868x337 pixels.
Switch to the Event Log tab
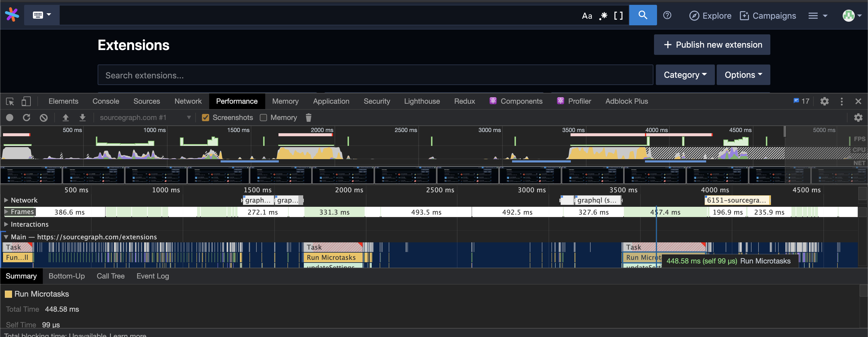point(153,276)
